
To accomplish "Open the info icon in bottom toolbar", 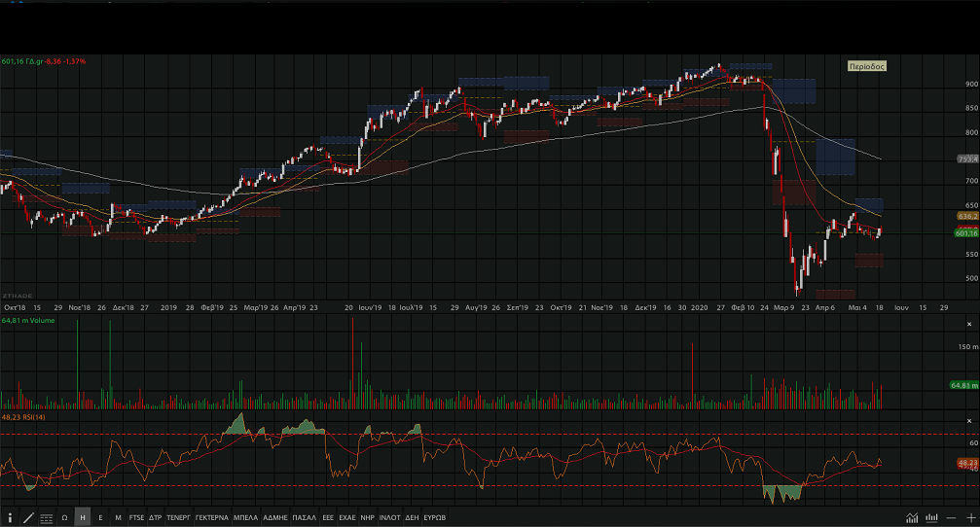I will point(10,517).
